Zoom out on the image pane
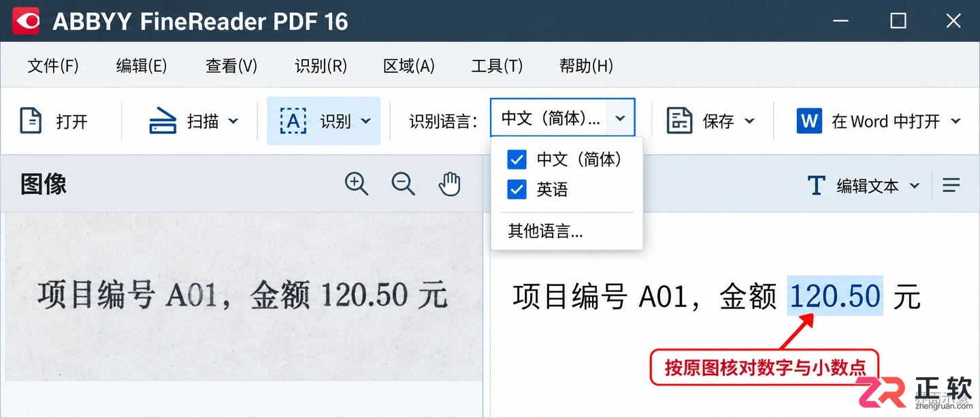980x418 pixels. point(404,184)
